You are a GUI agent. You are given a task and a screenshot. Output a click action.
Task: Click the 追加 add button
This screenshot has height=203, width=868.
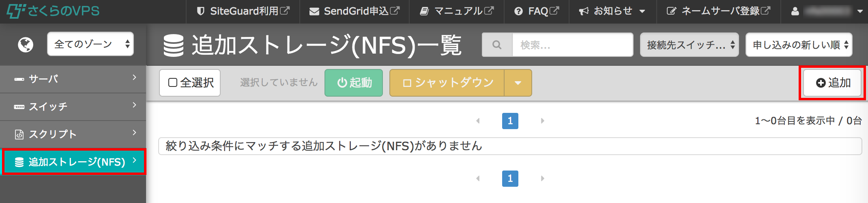coord(832,83)
